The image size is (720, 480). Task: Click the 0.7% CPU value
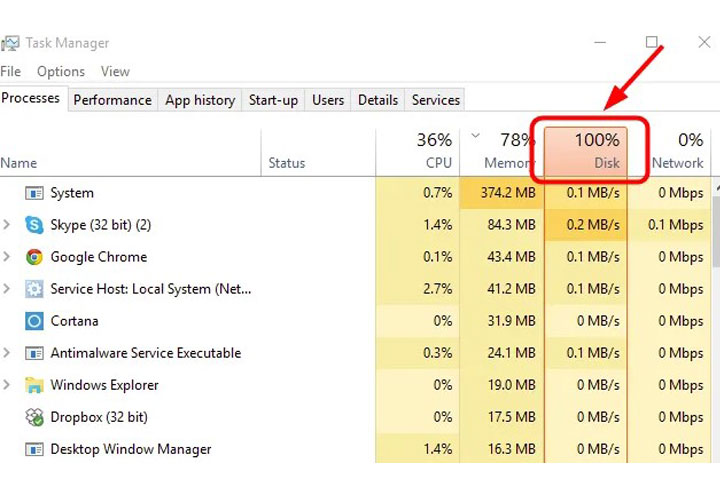coord(438,192)
